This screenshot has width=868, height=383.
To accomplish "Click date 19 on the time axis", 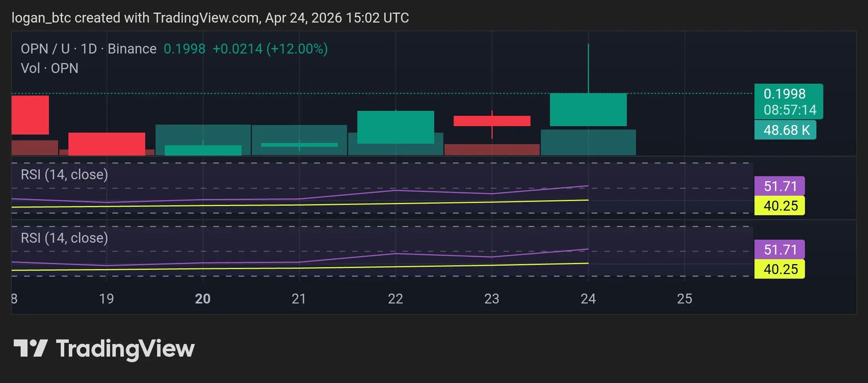I will 107,299.
